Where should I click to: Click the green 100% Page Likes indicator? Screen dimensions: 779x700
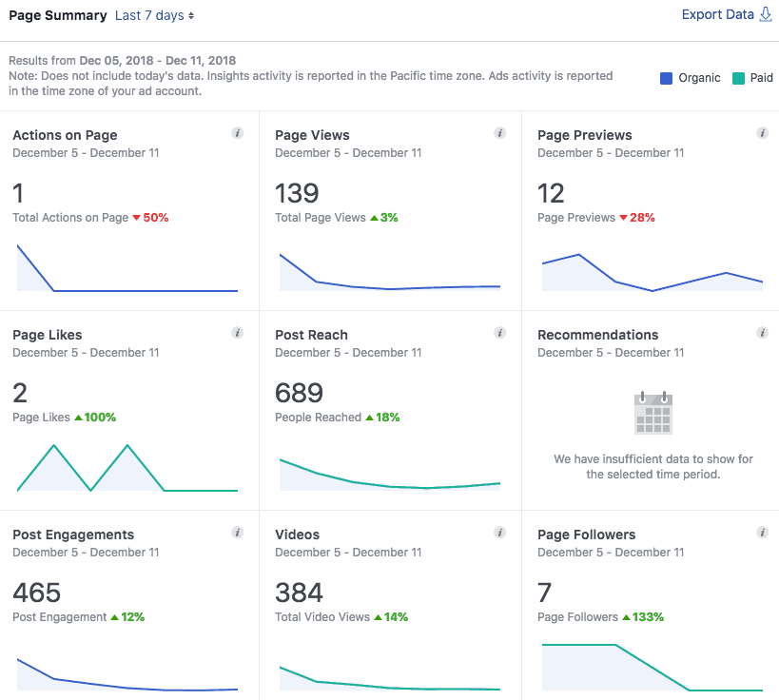[x=95, y=418]
